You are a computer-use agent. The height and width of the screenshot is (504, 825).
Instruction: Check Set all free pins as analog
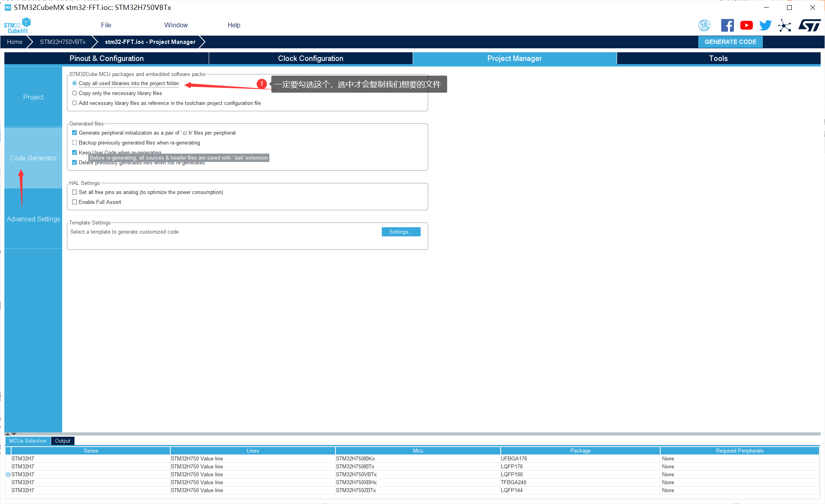pos(74,192)
